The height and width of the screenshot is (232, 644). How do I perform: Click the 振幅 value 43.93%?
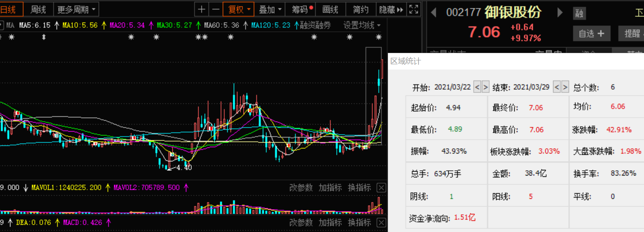454,151
